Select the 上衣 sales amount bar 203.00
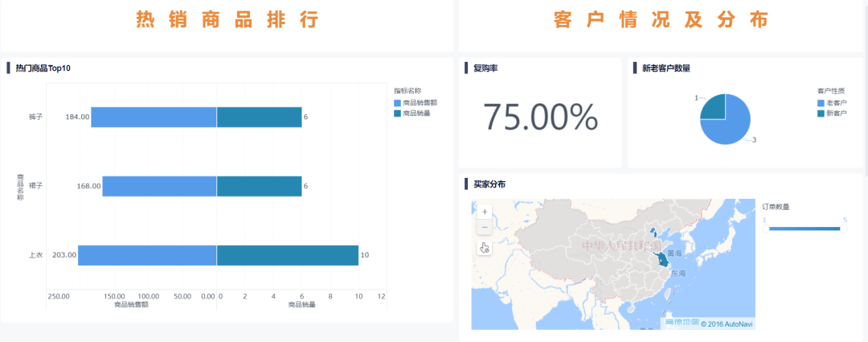Screen dimensions: 868x342 point(147,255)
